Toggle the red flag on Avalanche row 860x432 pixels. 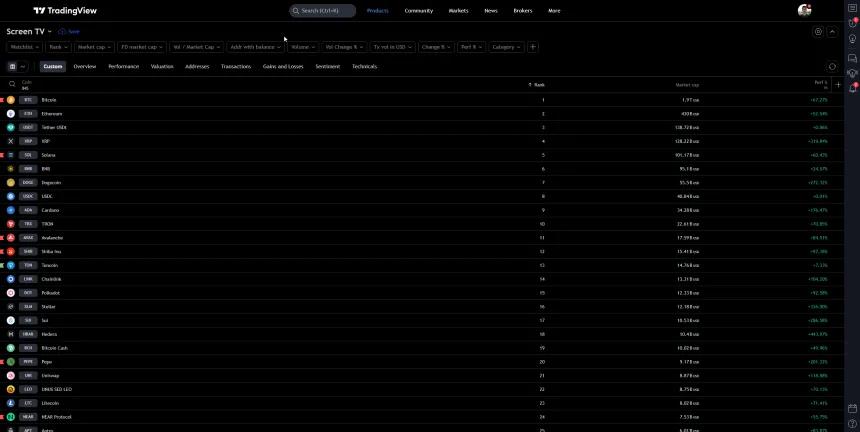(x=2, y=237)
